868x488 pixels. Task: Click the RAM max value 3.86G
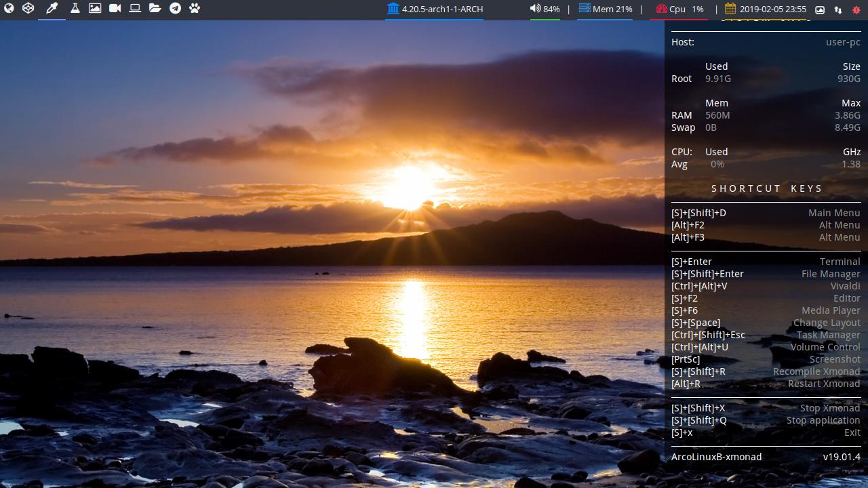[x=848, y=115]
